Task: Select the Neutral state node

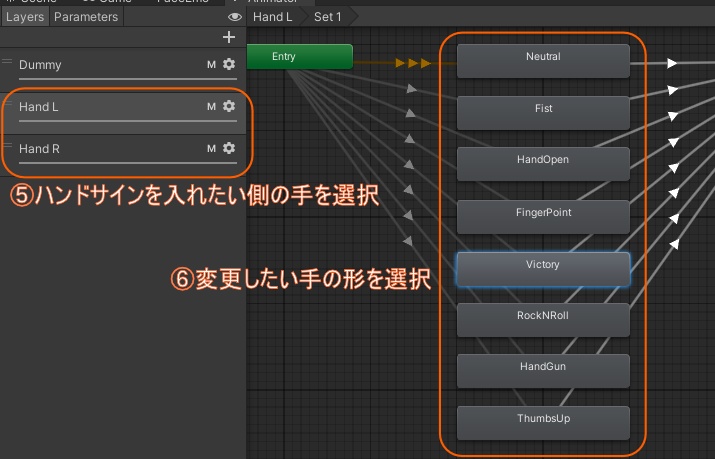Action: click(x=543, y=61)
